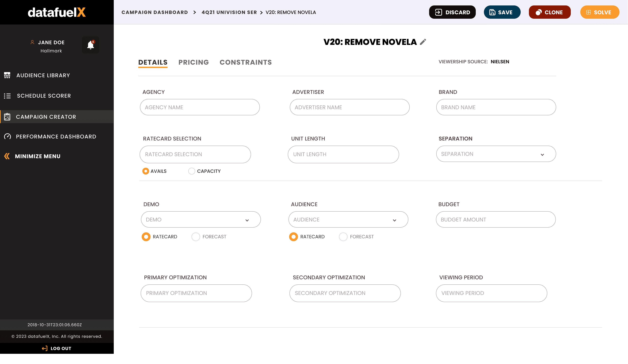This screenshot has height=364, width=628.
Task: Click the Minimize Menu double-chevron icon
Action: click(7, 156)
